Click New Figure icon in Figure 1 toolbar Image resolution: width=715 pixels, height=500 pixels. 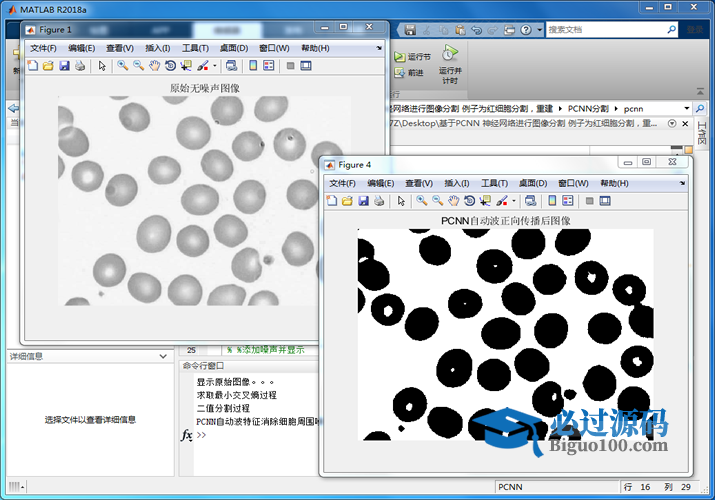pos(33,66)
